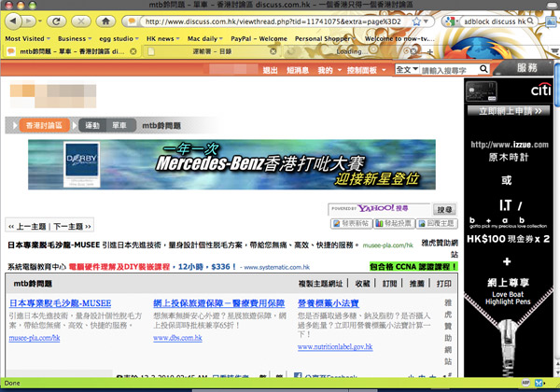Viewport: 560px width, 392px height.
Task: Expand the Business bookmarks folder
Action: [x=75, y=38]
